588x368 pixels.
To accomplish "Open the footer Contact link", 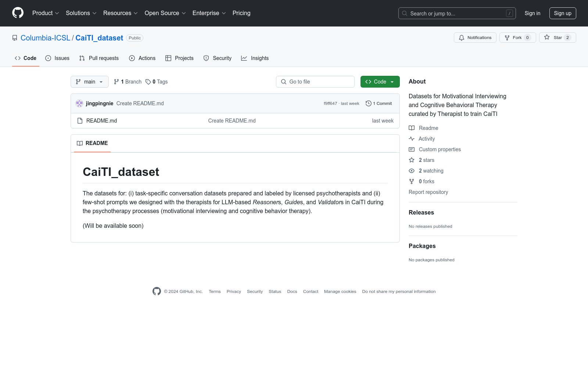I will point(311,291).
